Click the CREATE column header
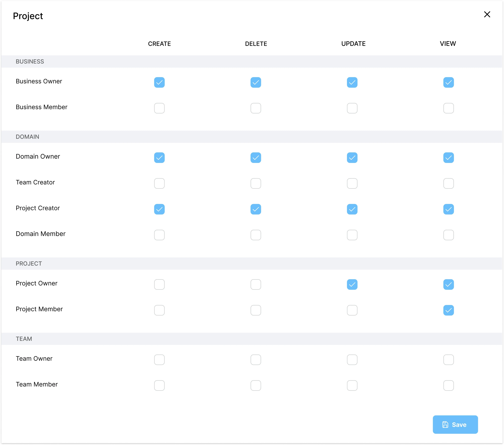 coord(159,44)
